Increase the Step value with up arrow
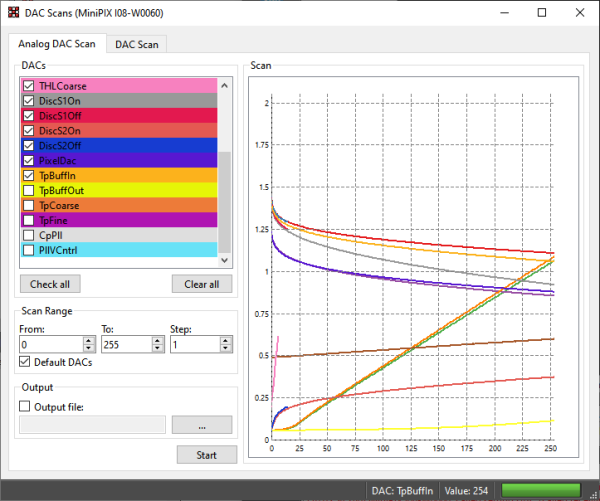 point(226,341)
